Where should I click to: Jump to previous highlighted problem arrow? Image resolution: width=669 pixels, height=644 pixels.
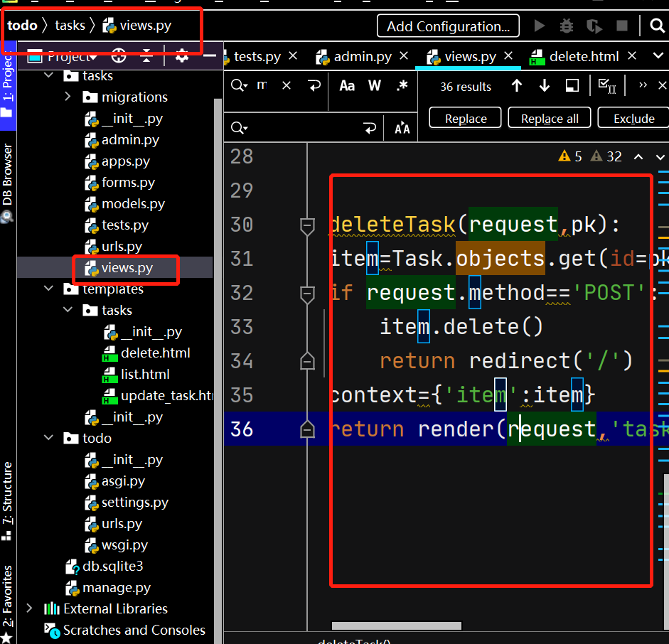coord(638,157)
